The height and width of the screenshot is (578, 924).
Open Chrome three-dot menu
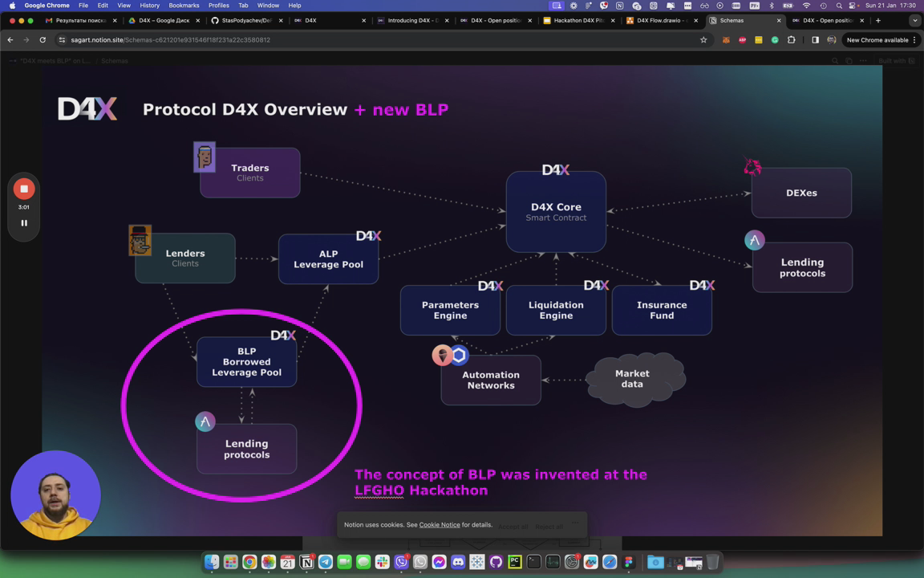[x=914, y=40]
